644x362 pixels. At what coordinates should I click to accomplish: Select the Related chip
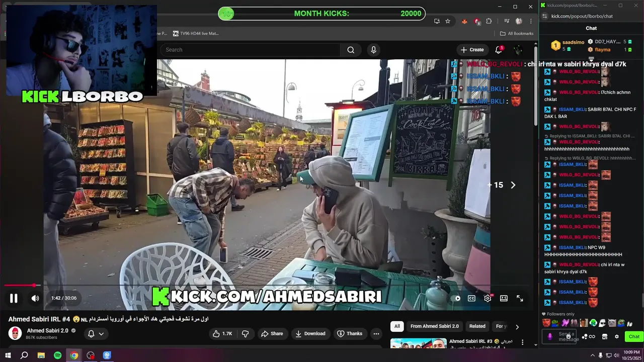pos(477,326)
